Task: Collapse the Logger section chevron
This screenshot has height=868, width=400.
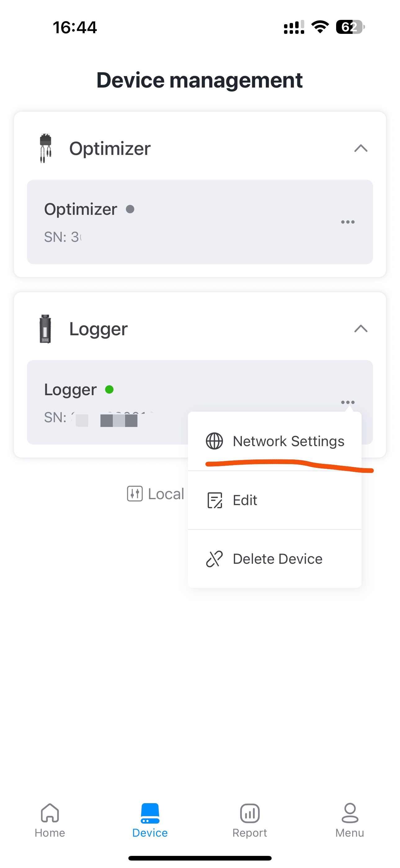Action: point(361,328)
